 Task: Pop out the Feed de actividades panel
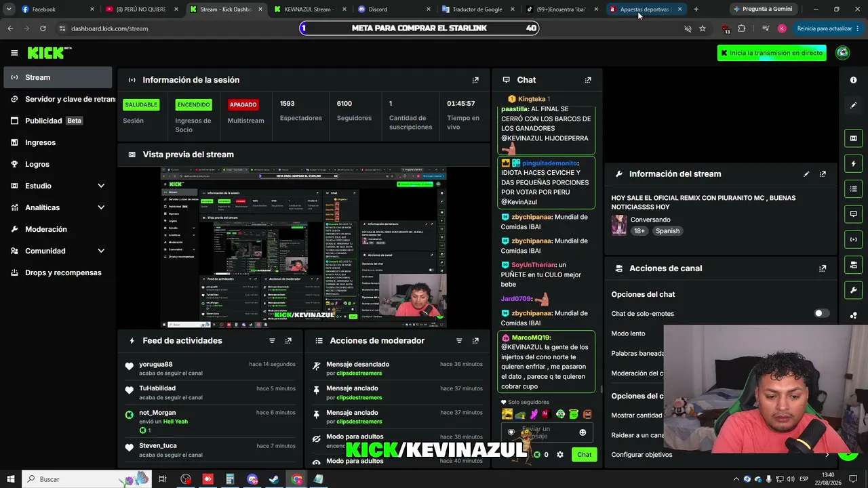point(288,341)
